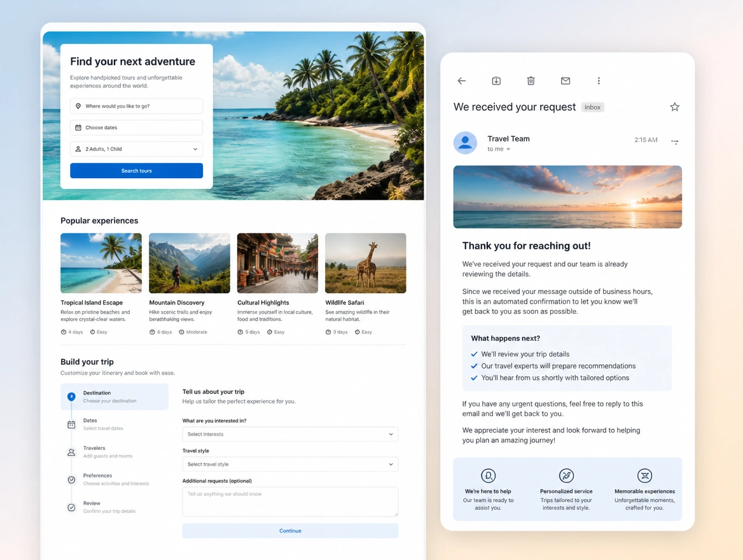This screenshot has width=743, height=560.
Task: Expand the 'to me' recipient details
Action: pyautogui.click(x=499, y=149)
